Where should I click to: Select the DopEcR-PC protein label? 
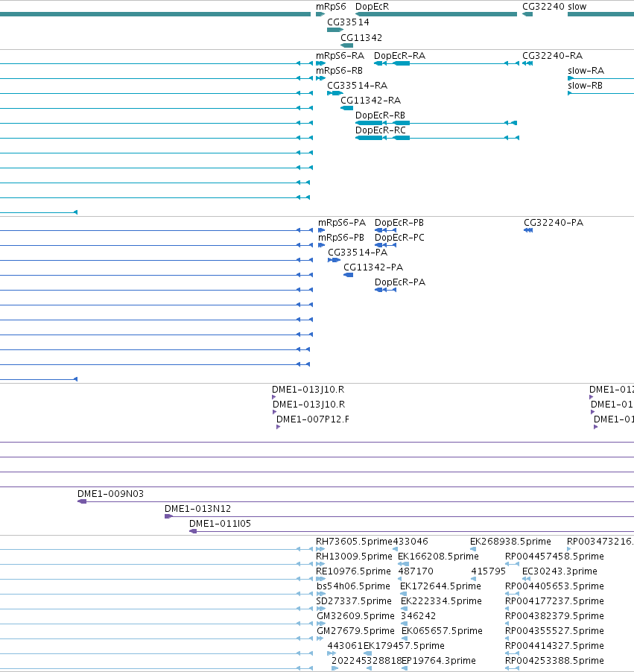tap(399, 238)
